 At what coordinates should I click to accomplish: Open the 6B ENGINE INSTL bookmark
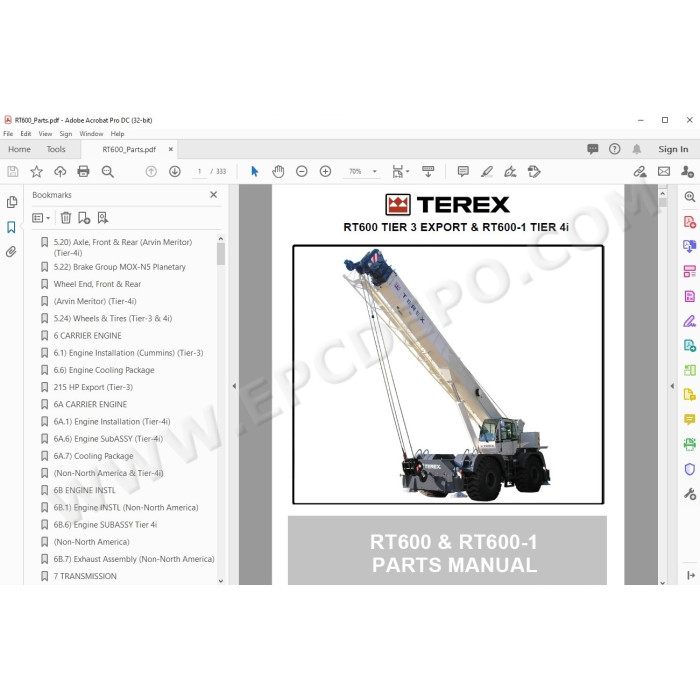click(84, 490)
